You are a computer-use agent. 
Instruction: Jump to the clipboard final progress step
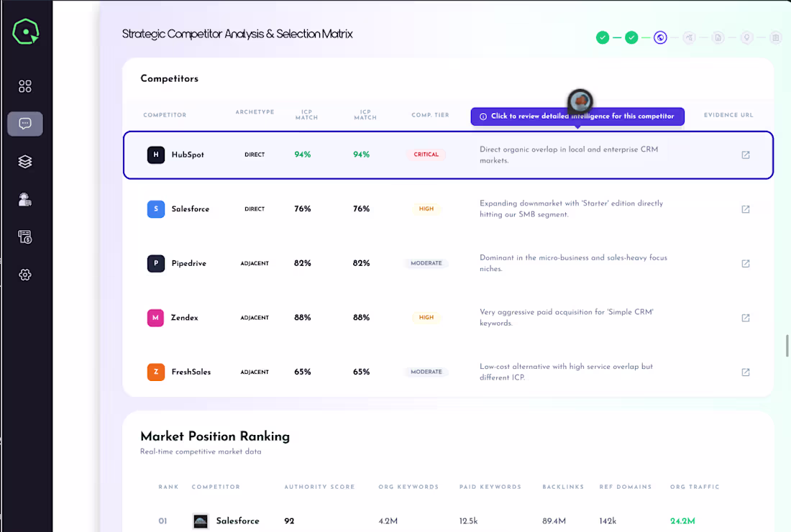[x=776, y=37]
